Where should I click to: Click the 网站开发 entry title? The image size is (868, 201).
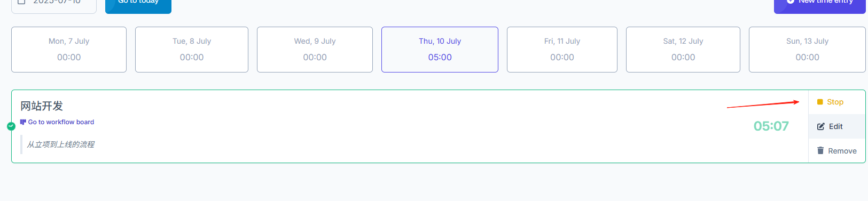pyautogui.click(x=42, y=106)
